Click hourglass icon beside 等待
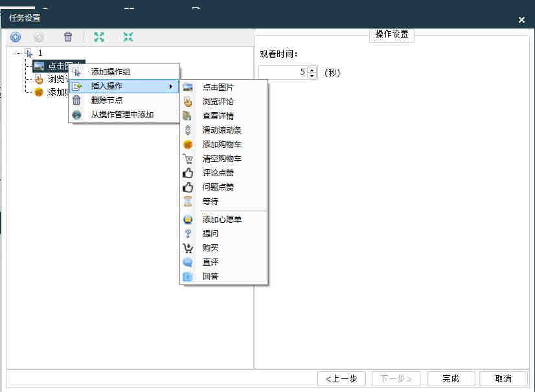Screen dimensions: 535x392 [188, 202]
